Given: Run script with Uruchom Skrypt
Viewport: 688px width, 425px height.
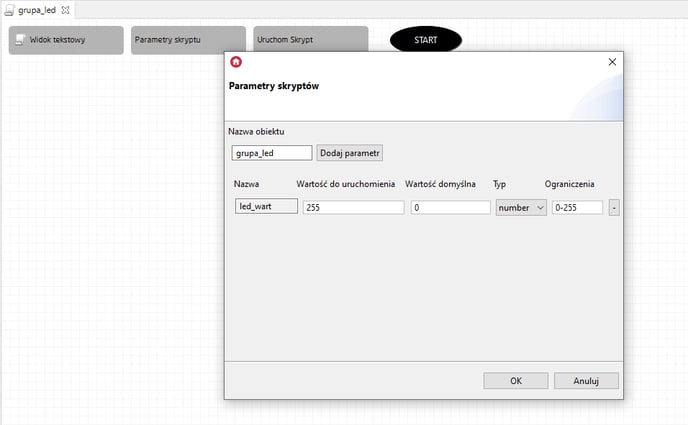Looking at the screenshot, I should click(310, 40).
